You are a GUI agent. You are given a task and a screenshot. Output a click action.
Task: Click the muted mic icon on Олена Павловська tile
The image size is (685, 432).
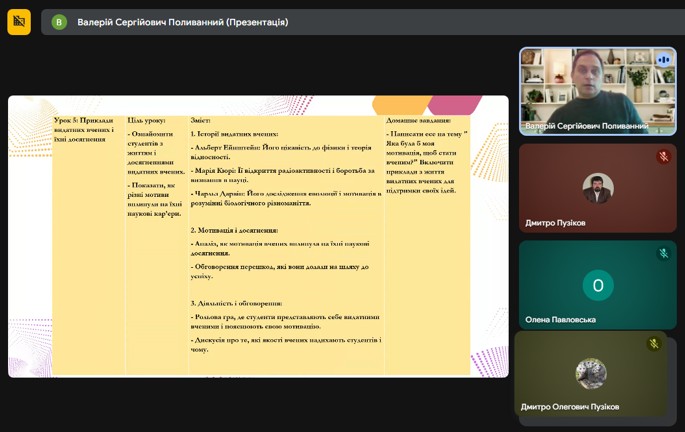(x=663, y=254)
